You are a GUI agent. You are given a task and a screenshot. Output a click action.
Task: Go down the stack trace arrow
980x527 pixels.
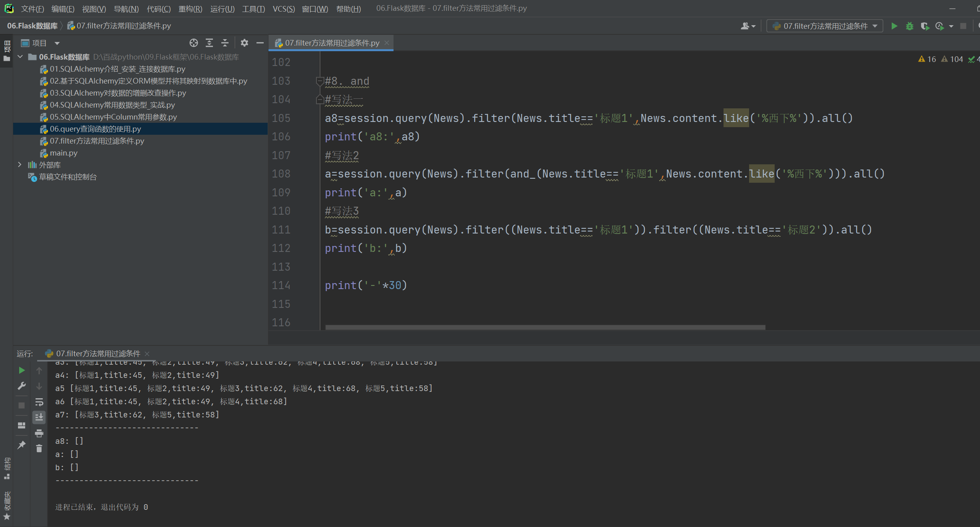[x=39, y=386]
